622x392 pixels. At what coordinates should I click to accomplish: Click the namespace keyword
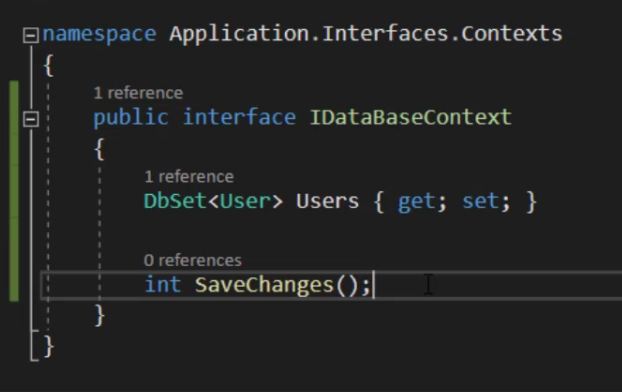pyautogui.click(x=99, y=35)
